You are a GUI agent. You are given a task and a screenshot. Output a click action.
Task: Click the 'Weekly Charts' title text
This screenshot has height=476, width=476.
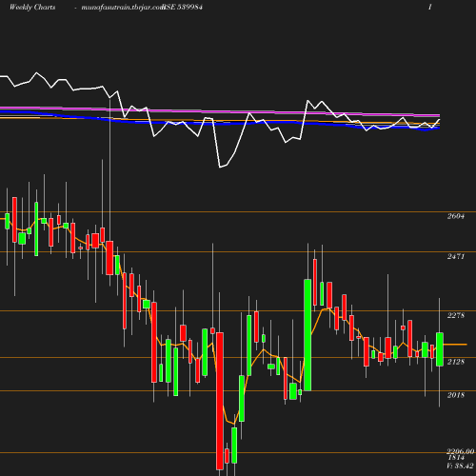pos(32,7)
